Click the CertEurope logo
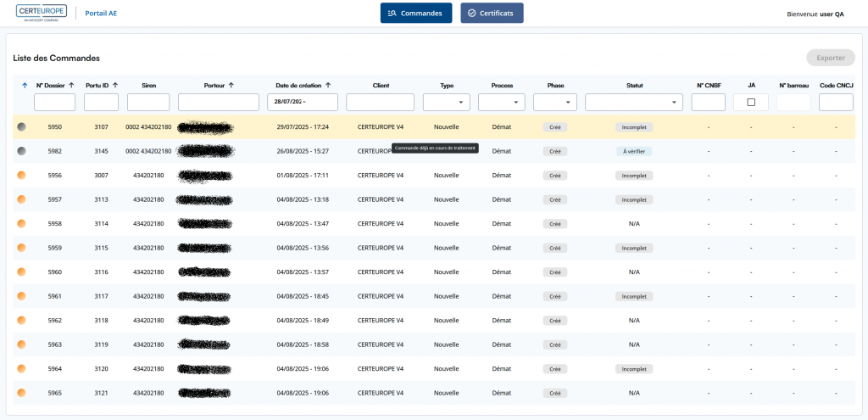 pyautogui.click(x=42, y=13)
